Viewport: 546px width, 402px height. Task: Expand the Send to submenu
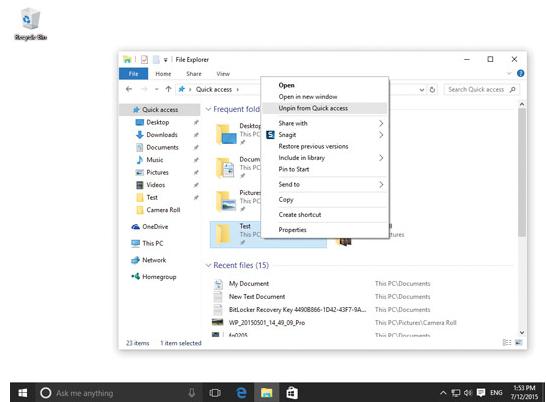[x=325, y=184]
